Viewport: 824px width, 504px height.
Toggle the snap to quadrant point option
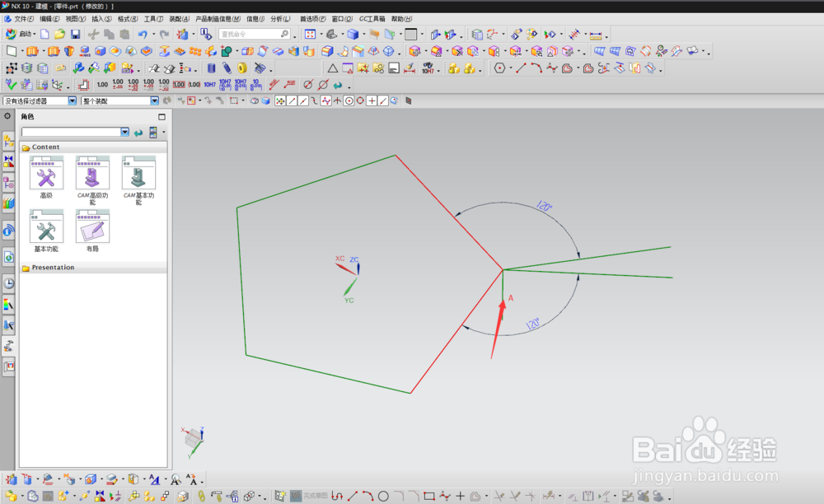click(360, 100)
